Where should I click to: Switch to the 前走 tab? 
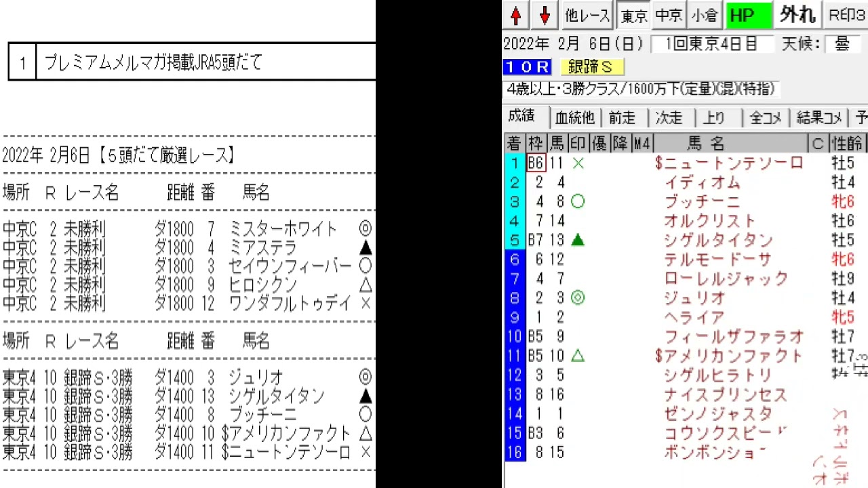[623, 117]
